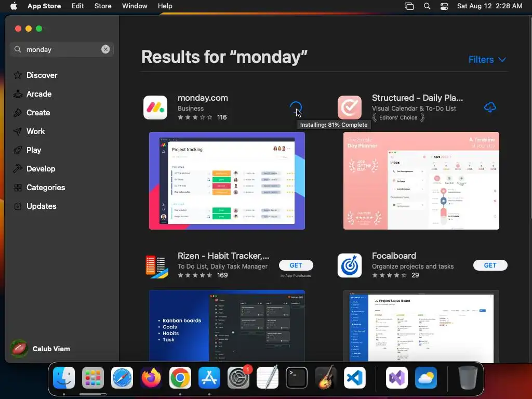This screenshot has width=532, height=399.
Task: Launch Visual Studio Code from the Dock
Action: (354, 378)
